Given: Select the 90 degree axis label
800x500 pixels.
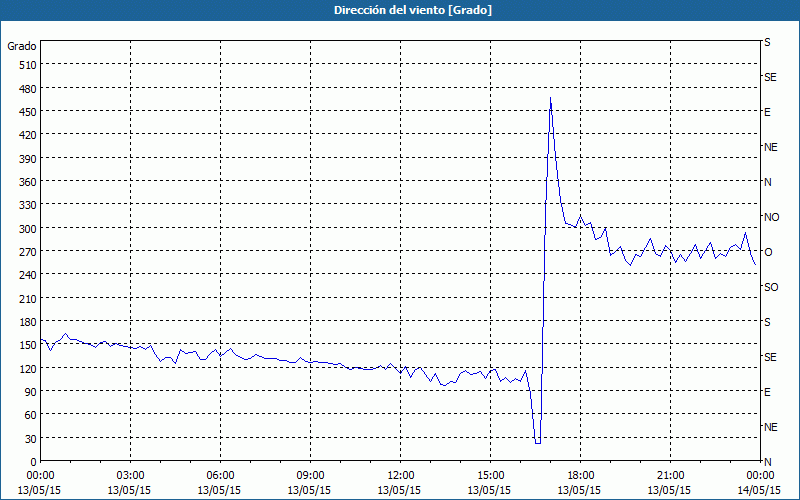Looking at the screenshot, I should click(x=31, y=392).
